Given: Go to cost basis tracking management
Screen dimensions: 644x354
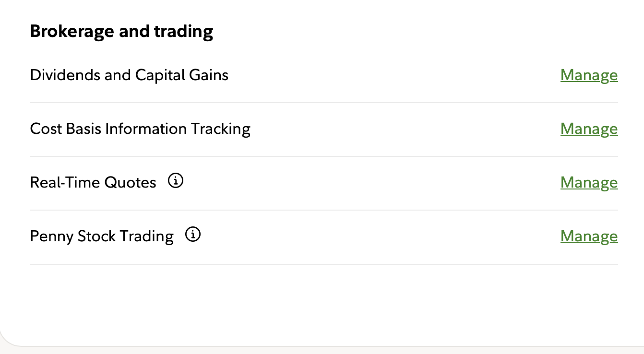Looking at the screenshot, I should (x=589, y=129).
